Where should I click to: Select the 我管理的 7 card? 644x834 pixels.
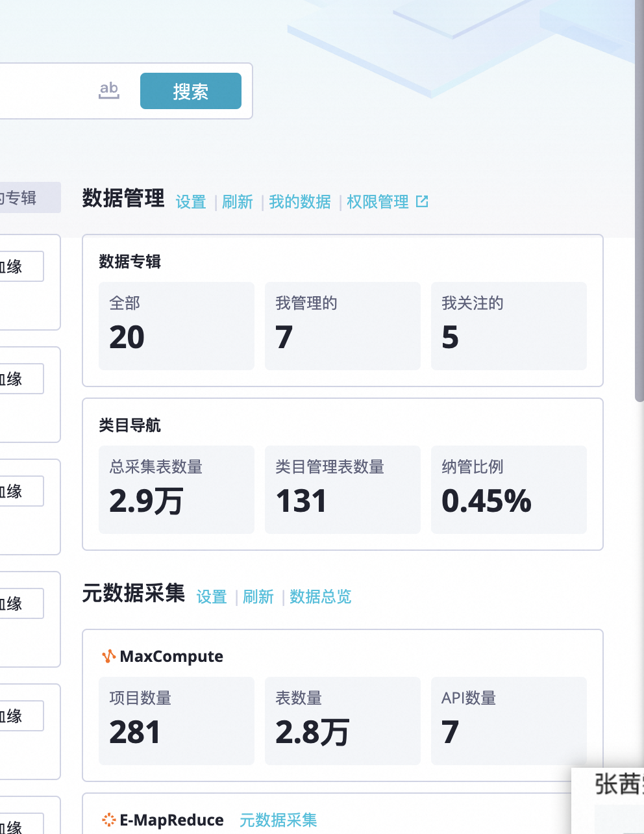tap(343, 326)
